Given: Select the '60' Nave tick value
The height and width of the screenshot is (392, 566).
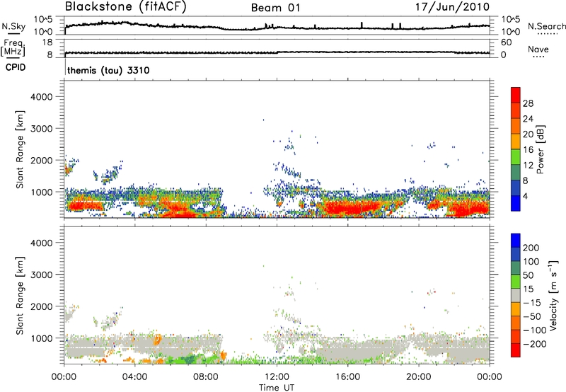Looking at the screenshot, I should 506,42.
